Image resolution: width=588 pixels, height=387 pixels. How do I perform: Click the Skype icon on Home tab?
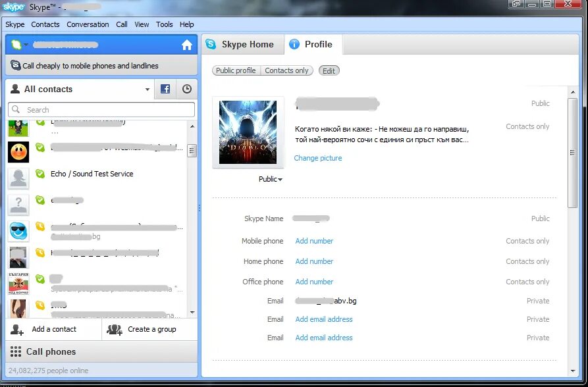point(211,44)
